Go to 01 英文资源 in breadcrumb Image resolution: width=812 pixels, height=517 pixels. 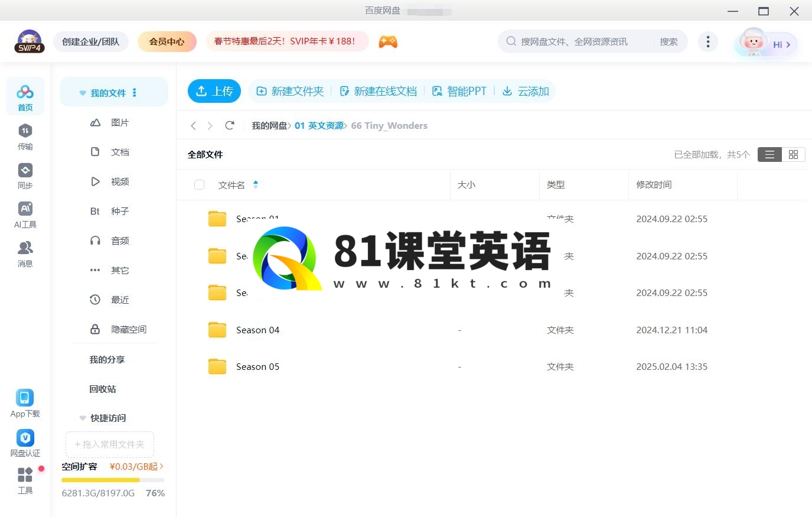tap(319, 125)
